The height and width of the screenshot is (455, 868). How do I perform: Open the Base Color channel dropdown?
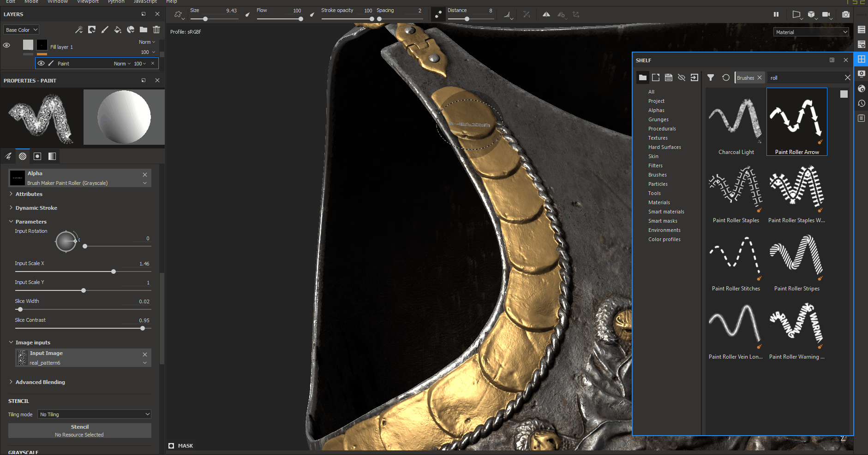21,30
